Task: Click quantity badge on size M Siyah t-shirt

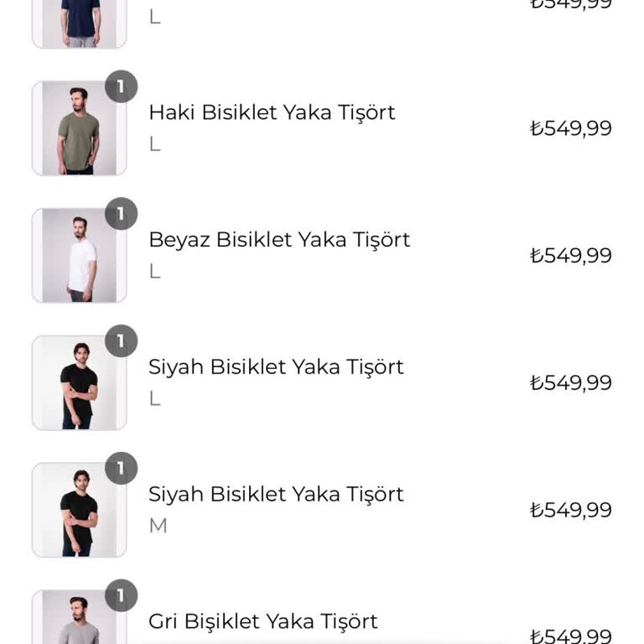Action: [121, 469]
